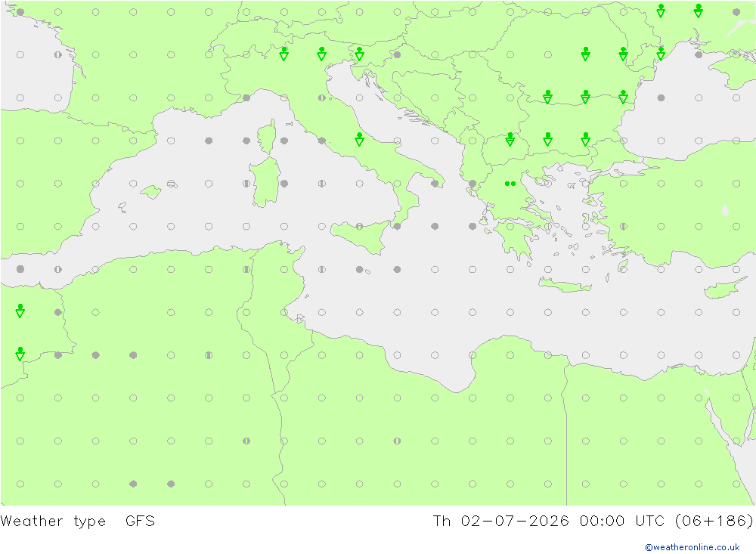Viewport: 756px width, 554px height.
Task: Click the green shower symbol over central Italy
Action: (x=359, y=139)
